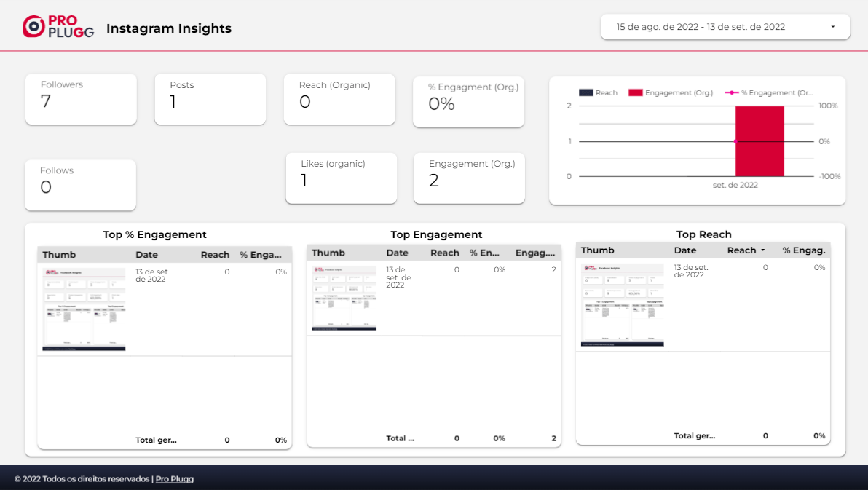
Task: Sort Top % Engagement table by Reach header
Action: (x=215, y=255)
